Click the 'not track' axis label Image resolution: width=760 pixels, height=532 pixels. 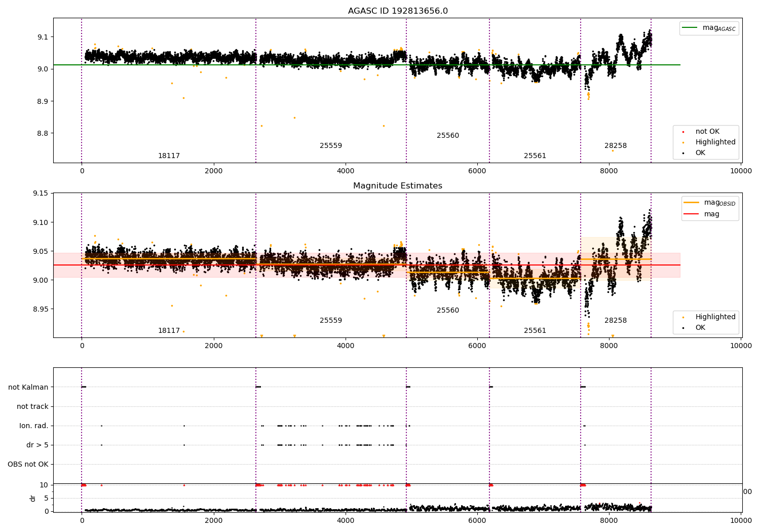coord(32,406)
